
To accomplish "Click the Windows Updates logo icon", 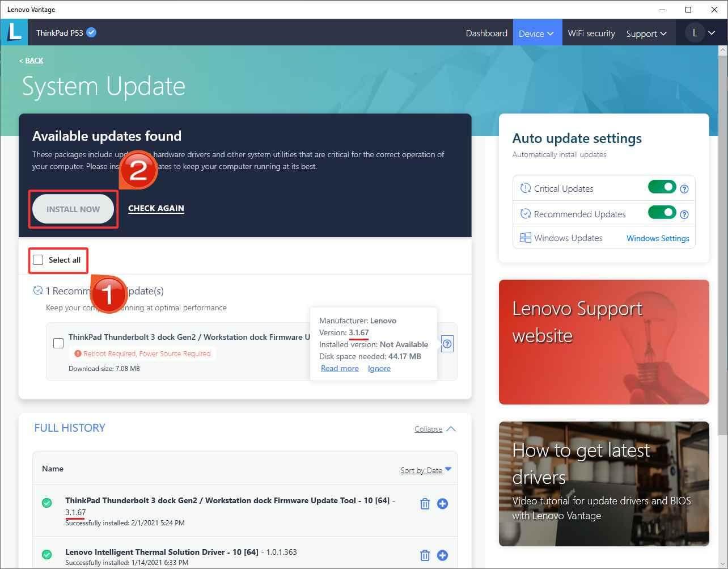I will click(x=526, y=238).
